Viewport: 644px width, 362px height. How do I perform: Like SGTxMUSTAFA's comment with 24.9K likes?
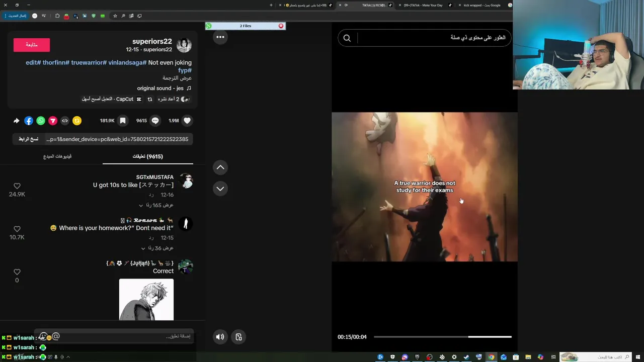(x=17, y=186)
